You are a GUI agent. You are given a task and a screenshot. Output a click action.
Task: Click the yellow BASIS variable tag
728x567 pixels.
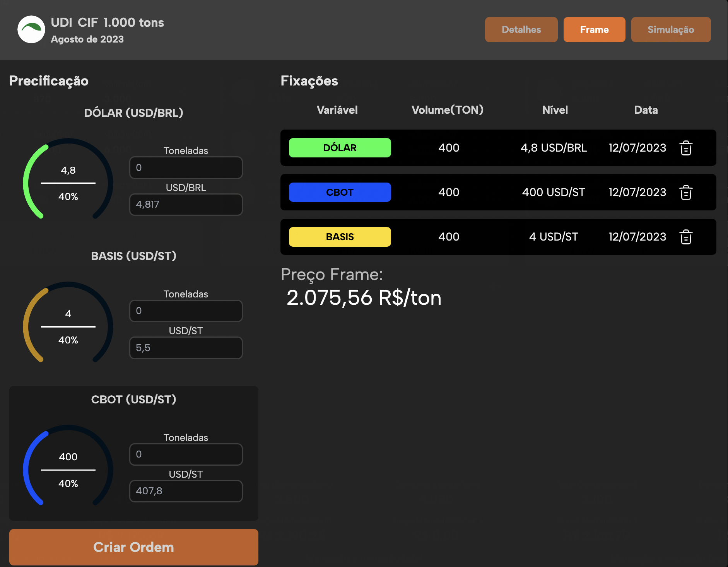(340, 237)
